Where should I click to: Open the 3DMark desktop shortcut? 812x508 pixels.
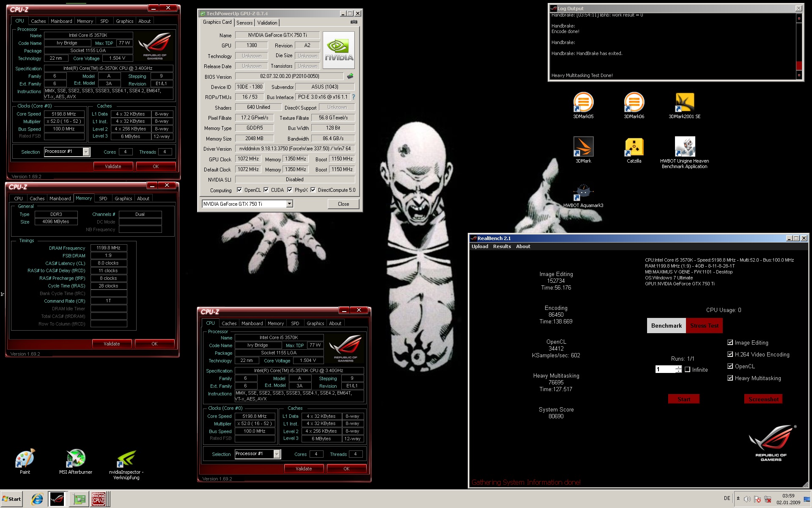583,150
